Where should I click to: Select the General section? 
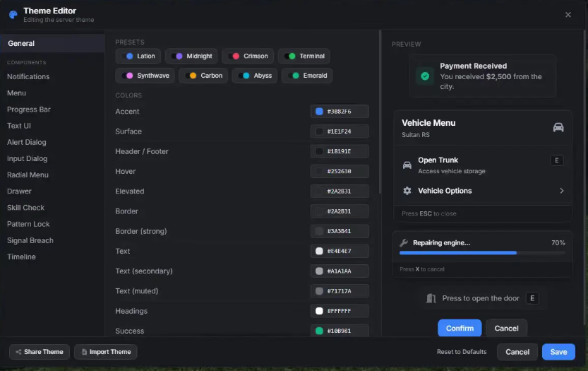pos(52,43)
